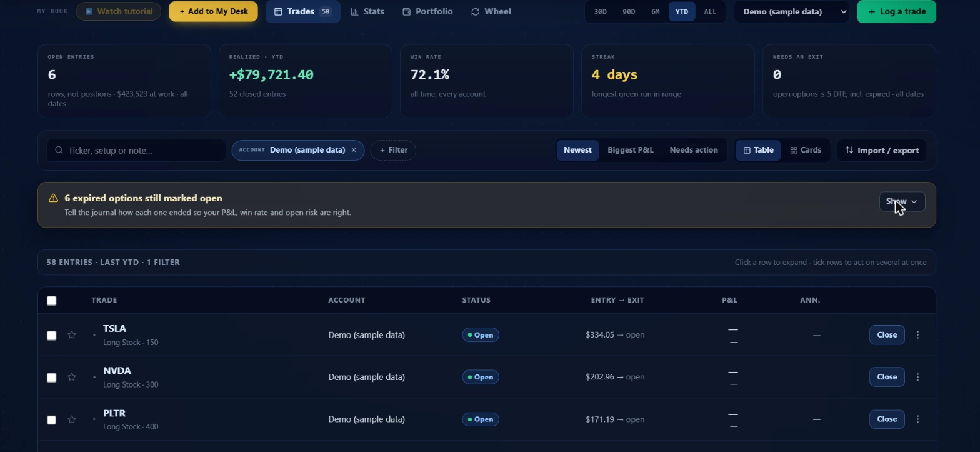Set the date range to 6M
980x452 pixels.
655,12
